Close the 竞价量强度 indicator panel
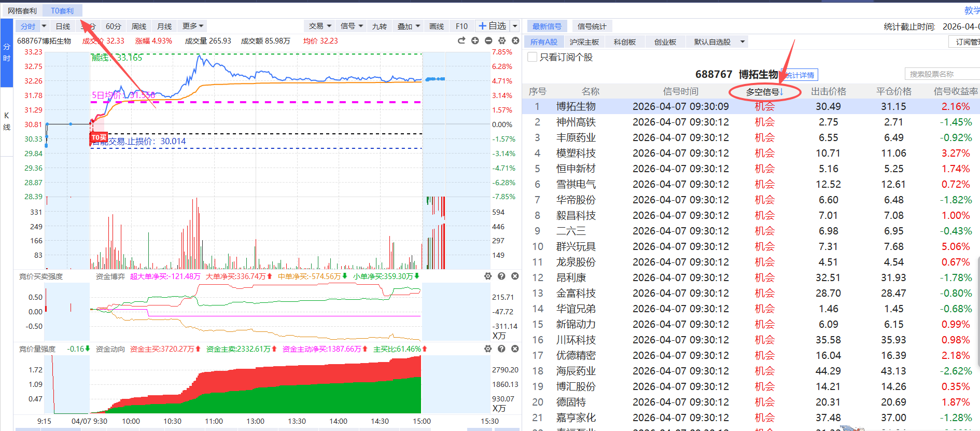Viewport: 980px width, 431px height. pyautogui.click(x=515, y=349)
